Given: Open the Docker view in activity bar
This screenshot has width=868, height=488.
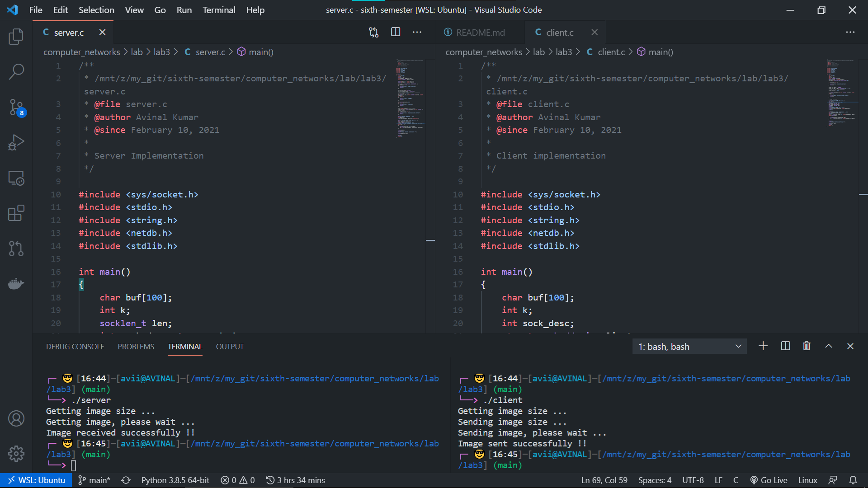Looking at the screenshot, I should click(16, 284).
